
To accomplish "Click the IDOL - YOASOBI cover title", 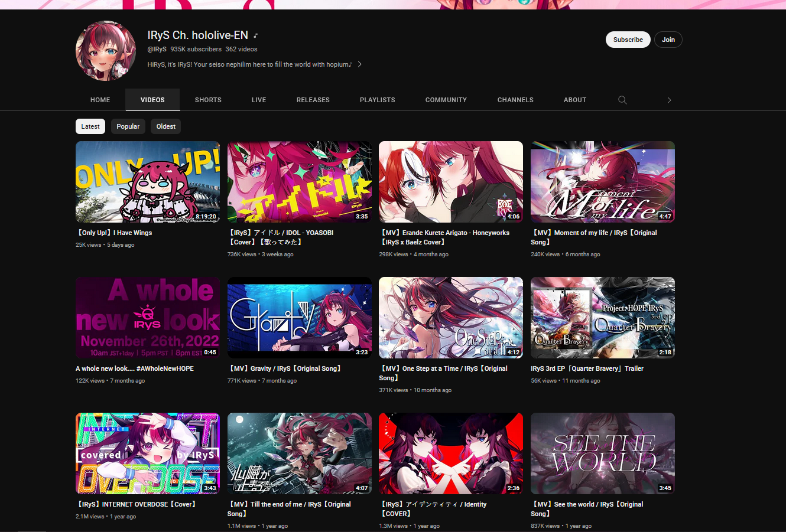I will click(281, 237).
